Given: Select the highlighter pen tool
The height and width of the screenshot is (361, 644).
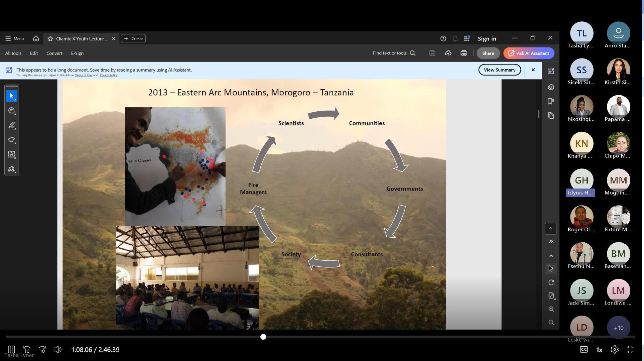Looking at the screenshot, I should pos(11,125).
